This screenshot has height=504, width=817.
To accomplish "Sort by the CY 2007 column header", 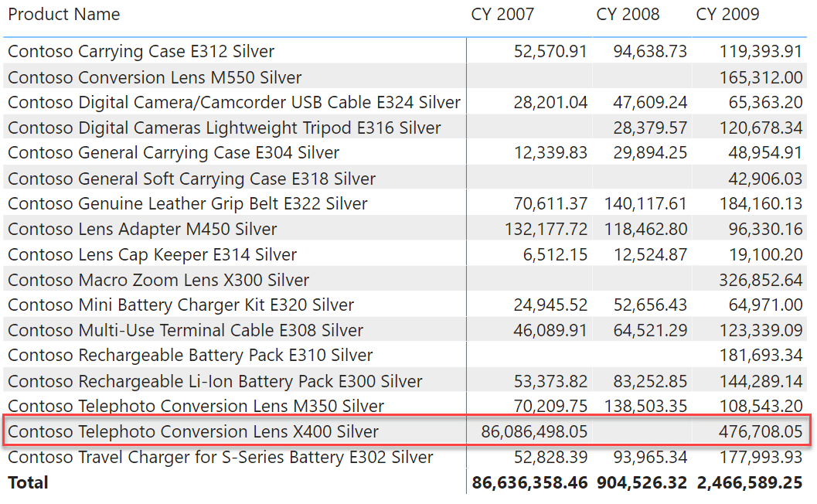I will click(502, 14).
